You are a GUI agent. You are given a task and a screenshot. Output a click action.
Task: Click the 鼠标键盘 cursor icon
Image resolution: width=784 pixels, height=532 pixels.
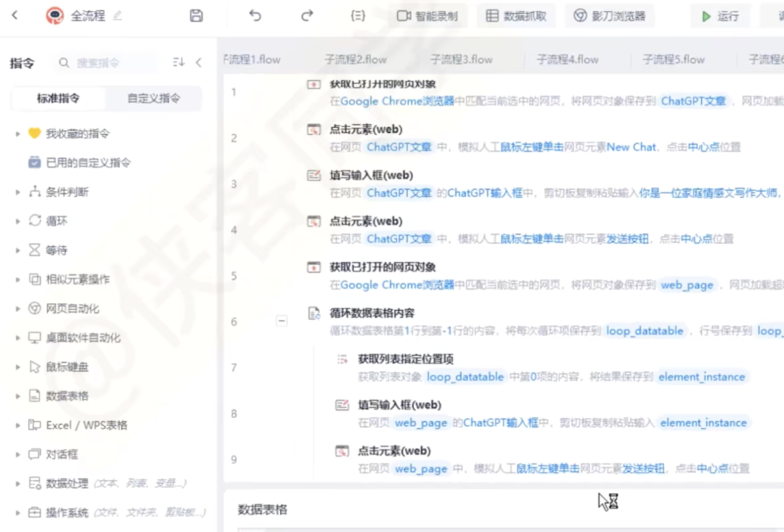[x=35, y=367]
